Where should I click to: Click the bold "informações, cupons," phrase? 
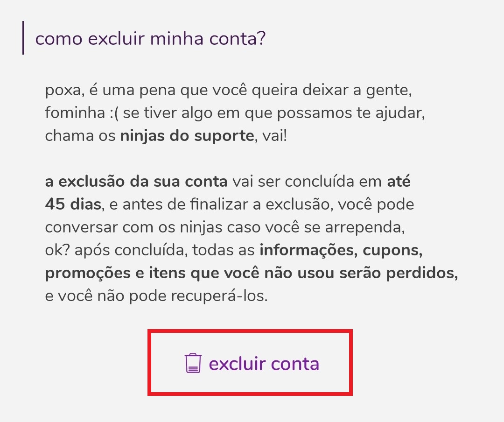(341, 251)
